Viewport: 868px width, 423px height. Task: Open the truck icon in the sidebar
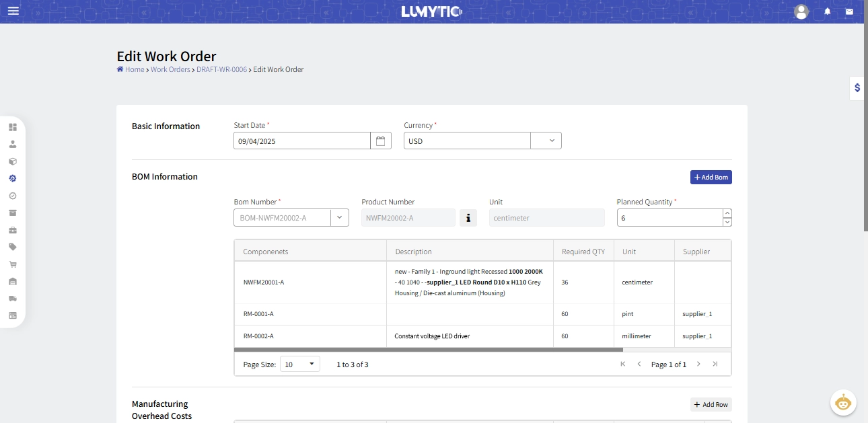[13, 299]
